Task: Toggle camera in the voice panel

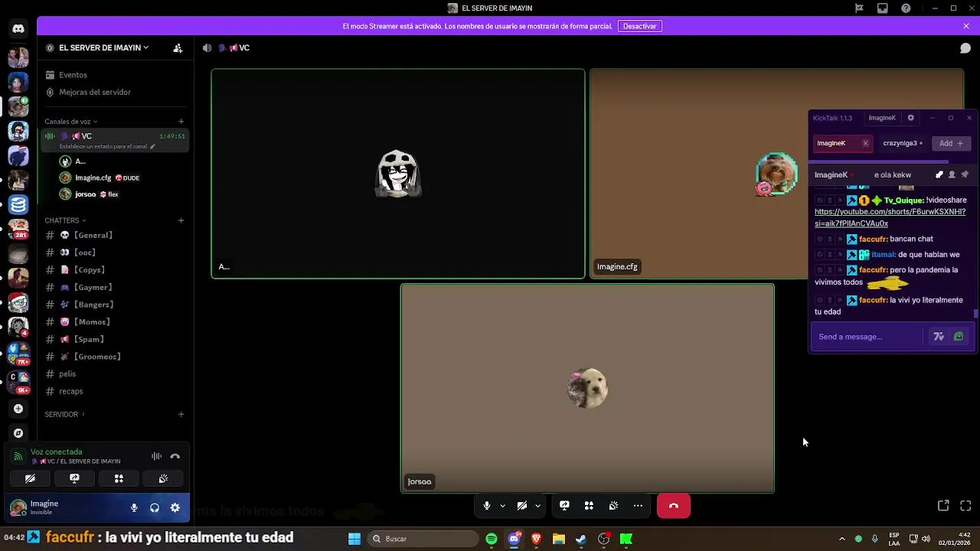Action: coord(30,478)
